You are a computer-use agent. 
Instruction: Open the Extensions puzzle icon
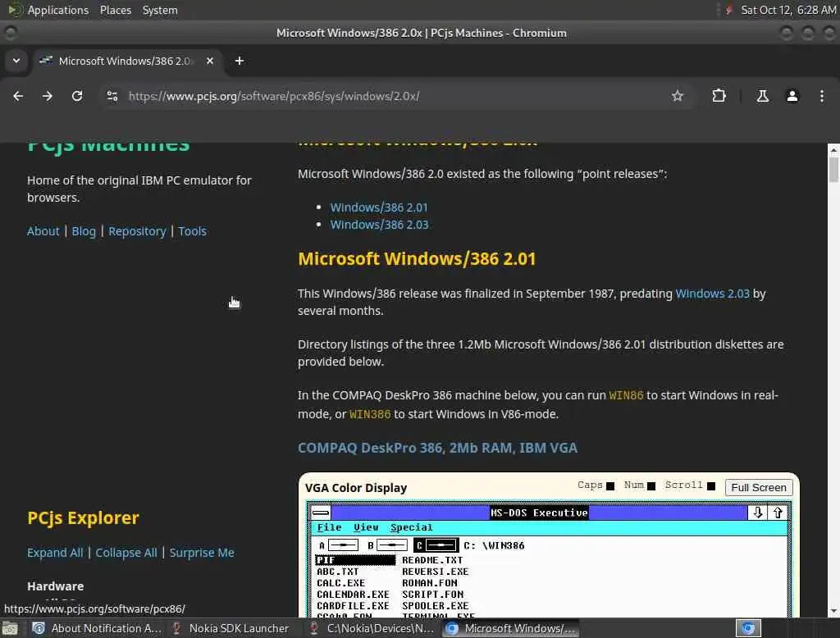click(719, 96)
